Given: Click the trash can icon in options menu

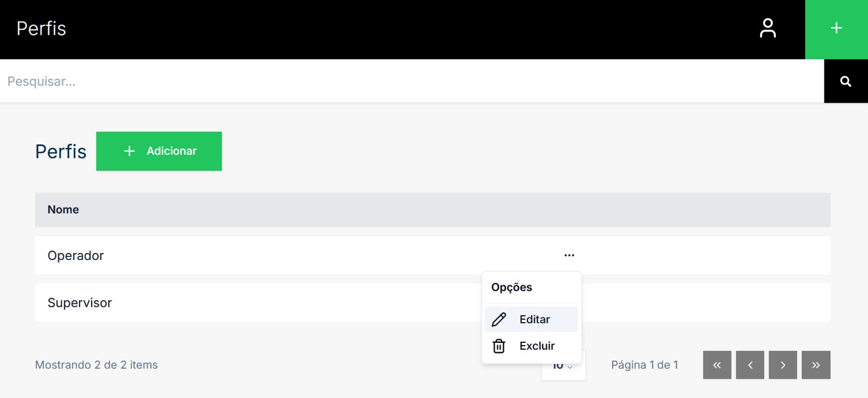Looking at the screenshot, I should (x=498, y=346).
